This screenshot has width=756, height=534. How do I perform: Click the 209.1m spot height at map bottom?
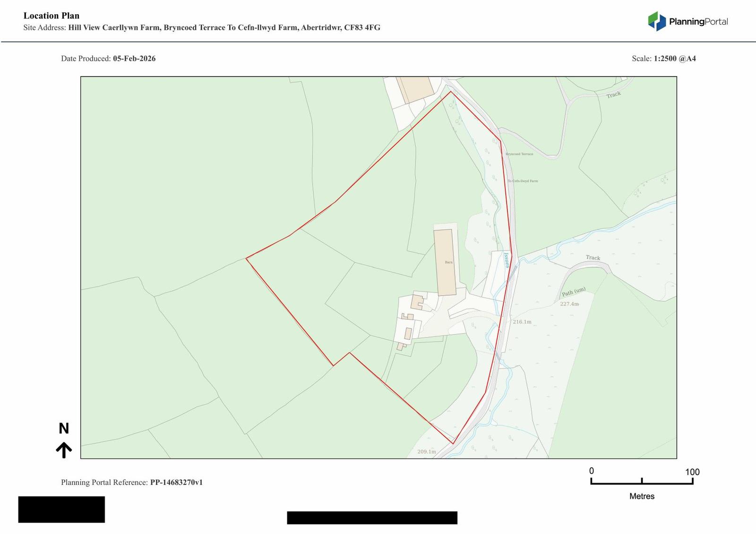click(x=427, y=452)
